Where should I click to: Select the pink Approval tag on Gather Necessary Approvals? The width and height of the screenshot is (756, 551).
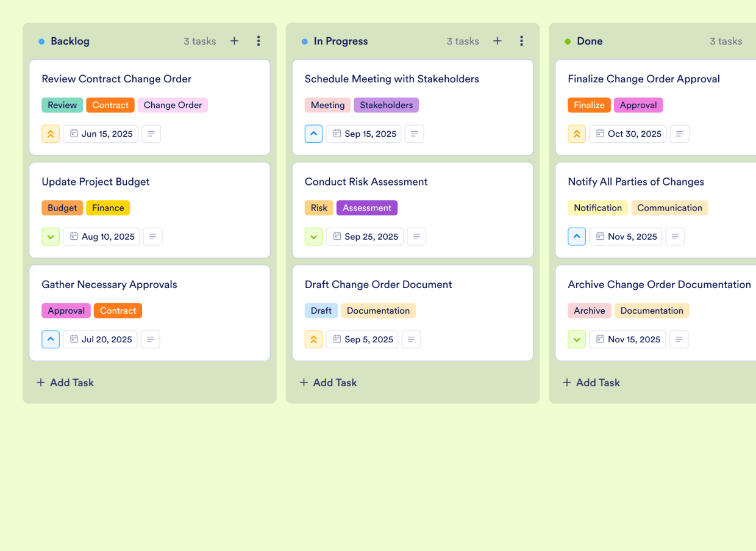pyautogui.click(x=66, y=311)
